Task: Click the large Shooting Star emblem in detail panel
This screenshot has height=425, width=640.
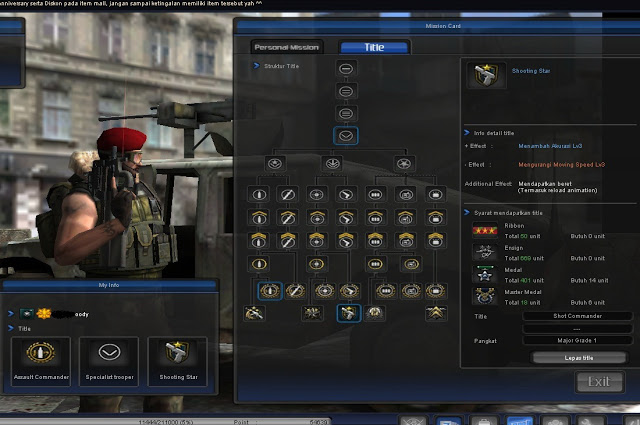Action: point(486,75)
